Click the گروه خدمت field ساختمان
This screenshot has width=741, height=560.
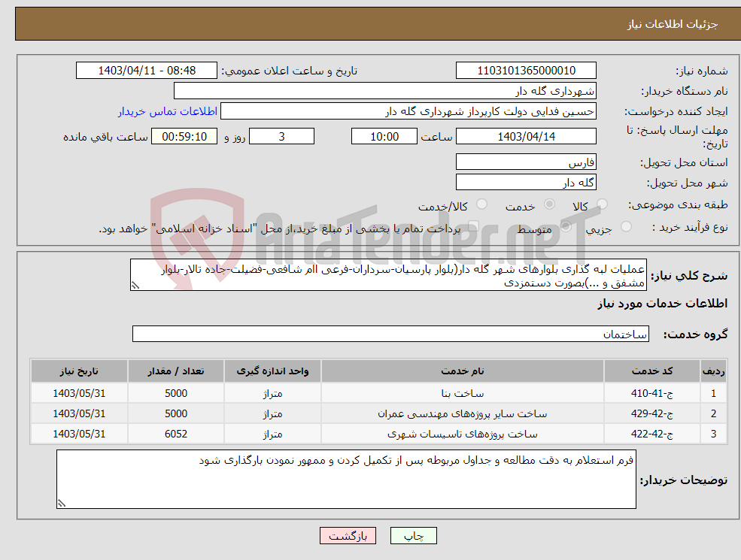pyautogui.click(x=391, y=334)
